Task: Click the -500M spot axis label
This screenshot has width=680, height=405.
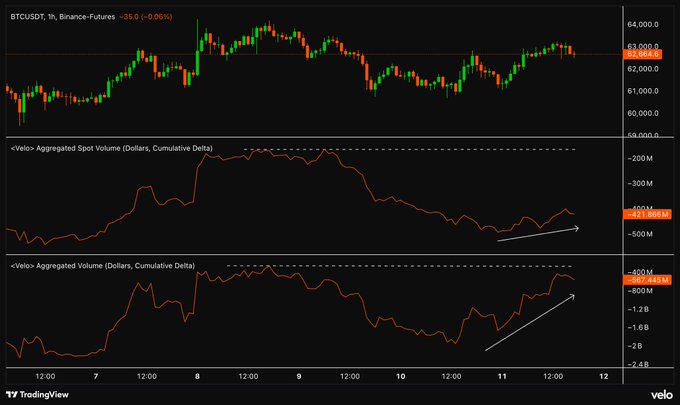Action: coord(640,234)
